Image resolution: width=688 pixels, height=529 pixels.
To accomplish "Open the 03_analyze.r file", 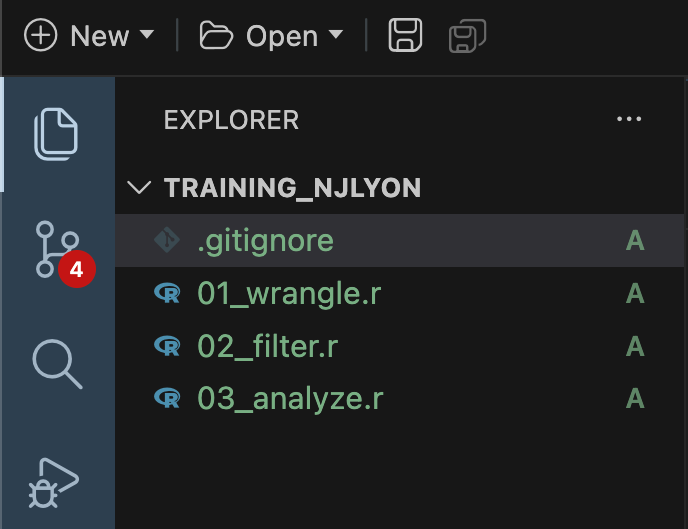I will (x=290, y=398).
